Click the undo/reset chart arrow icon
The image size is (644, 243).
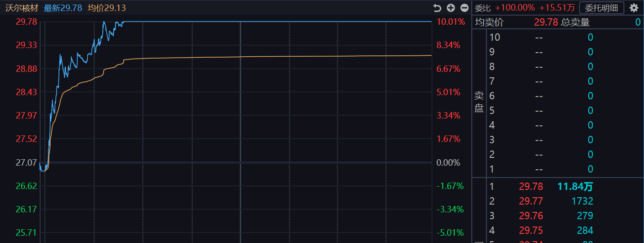coord(437,8)
